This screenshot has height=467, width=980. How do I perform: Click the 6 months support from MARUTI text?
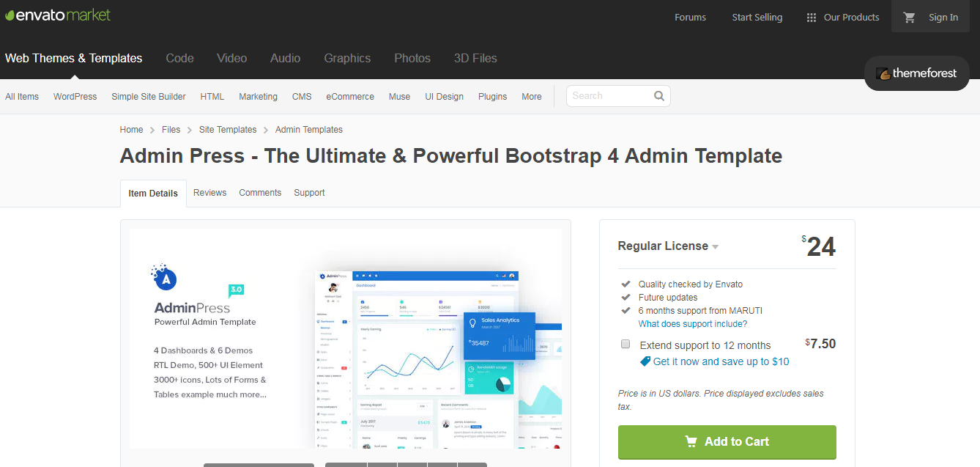coord(700,311)
